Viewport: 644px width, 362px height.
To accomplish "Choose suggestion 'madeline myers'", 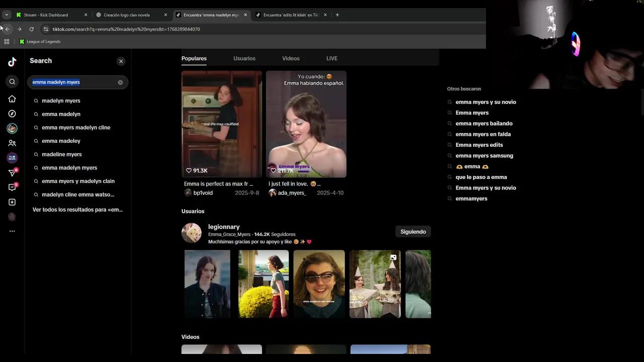I will [x=61, y=154].
